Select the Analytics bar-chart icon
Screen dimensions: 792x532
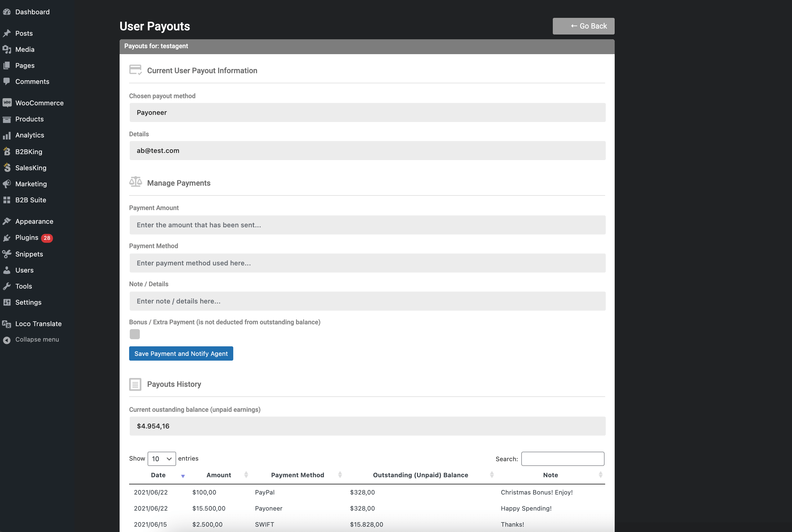click(x=7, y=135)
